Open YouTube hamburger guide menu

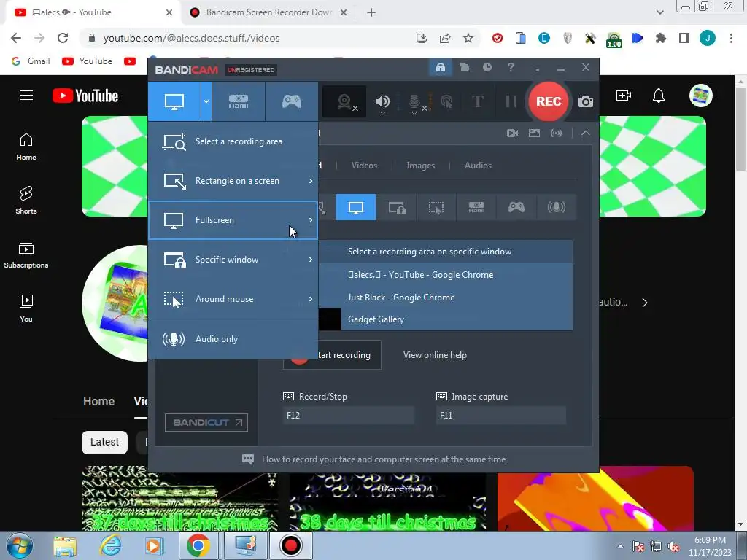(x=26, y=96)
